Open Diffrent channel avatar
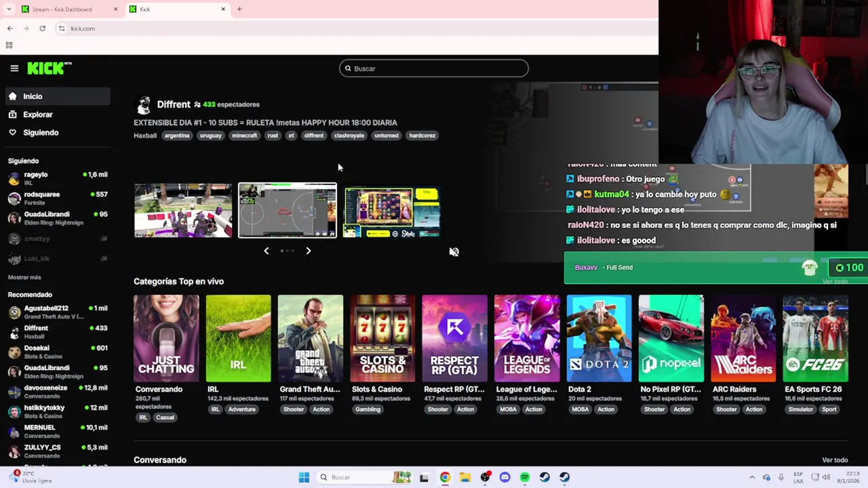Screen dimensions: 868x488 [x=143, y=105]
